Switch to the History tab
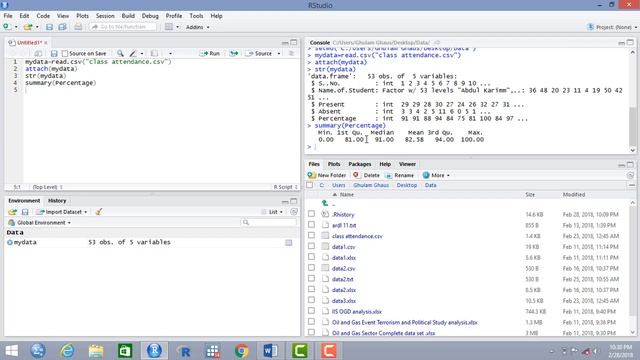The height and width of the screenshot is (360, 640). click(57, 201)
